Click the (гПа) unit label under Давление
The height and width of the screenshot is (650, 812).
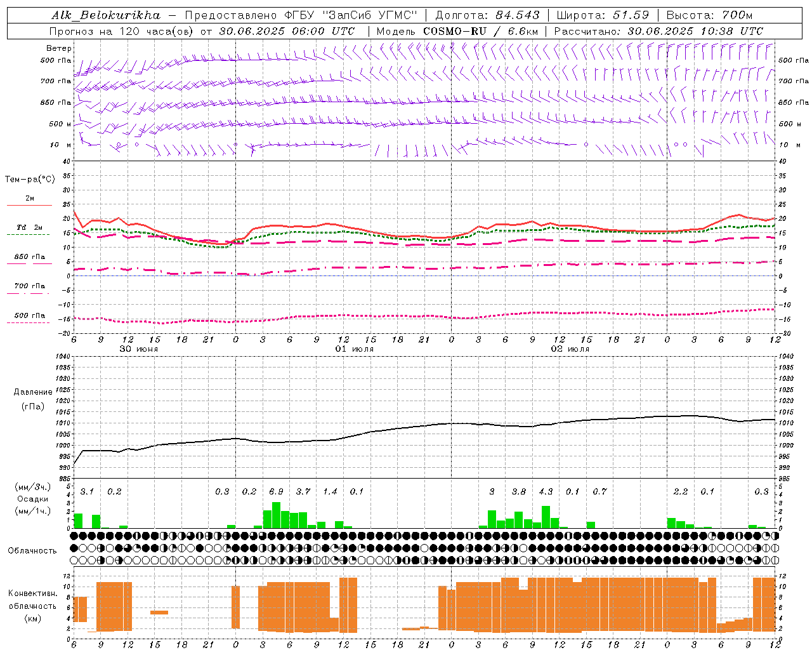click(x=33, y=406)
